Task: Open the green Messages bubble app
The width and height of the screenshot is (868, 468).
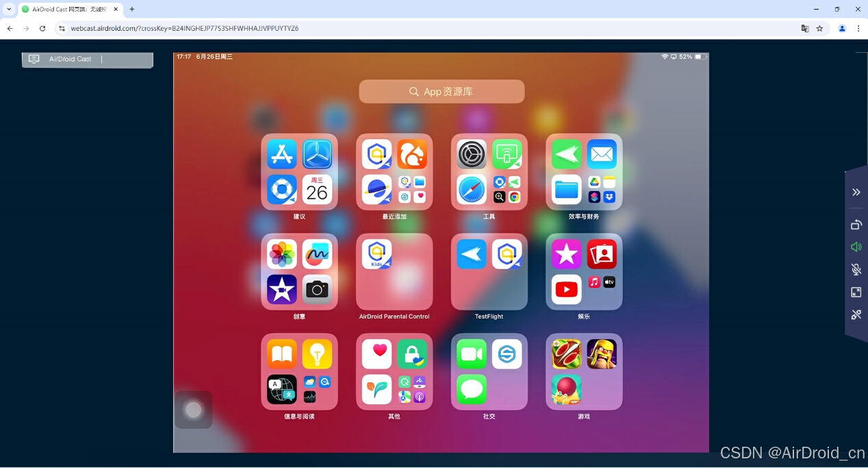Action: tap(472, 389)
